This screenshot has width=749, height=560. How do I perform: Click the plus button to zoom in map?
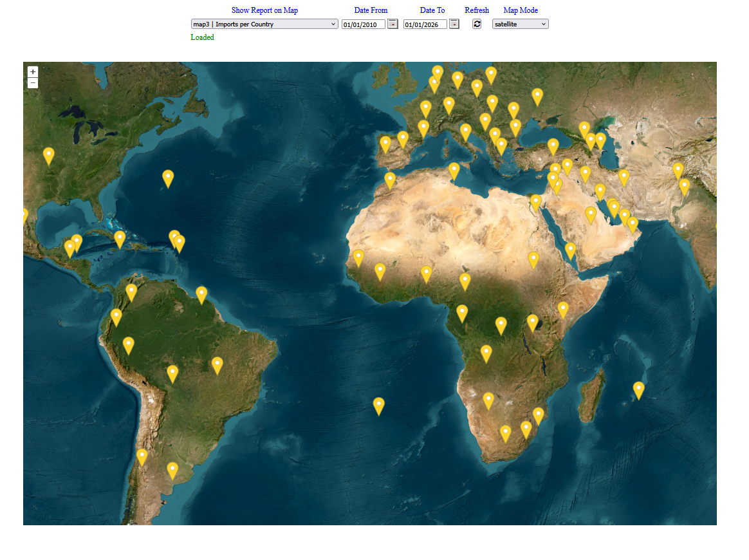point(33,72)
